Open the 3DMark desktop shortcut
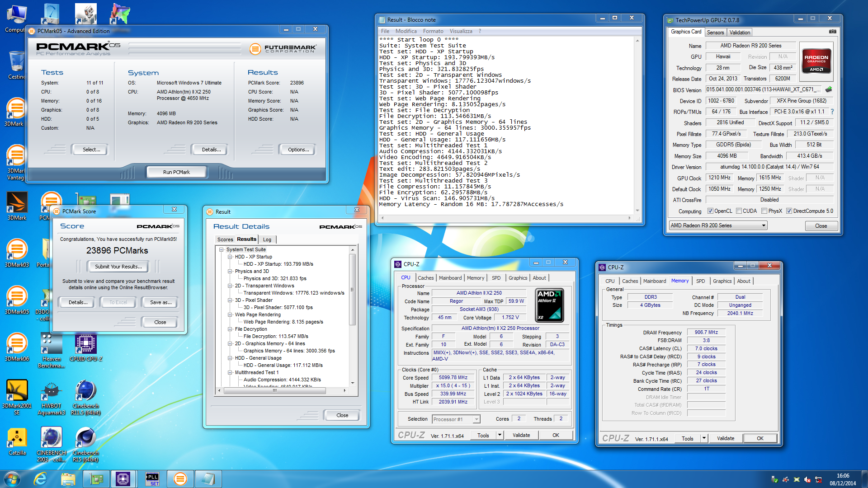This screenshot has width=868, height=488. [x=17, y=206]
